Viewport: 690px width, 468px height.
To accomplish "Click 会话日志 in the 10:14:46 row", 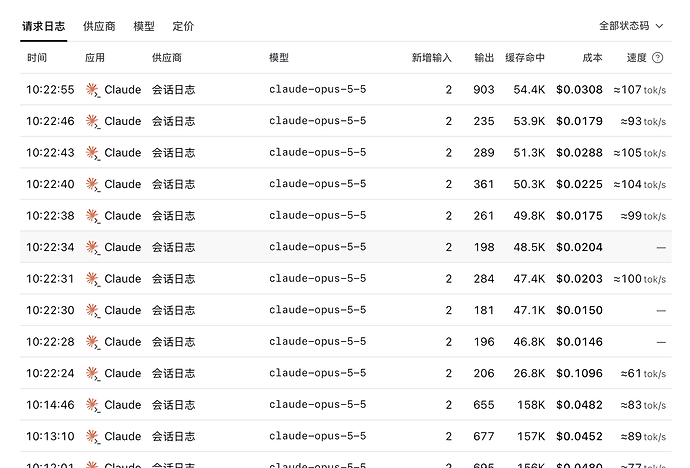I will [173, 405].
